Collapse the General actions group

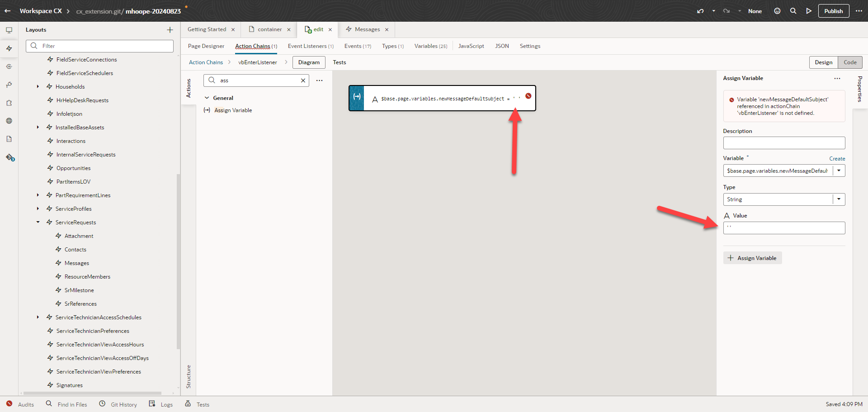tap(207, 98)
